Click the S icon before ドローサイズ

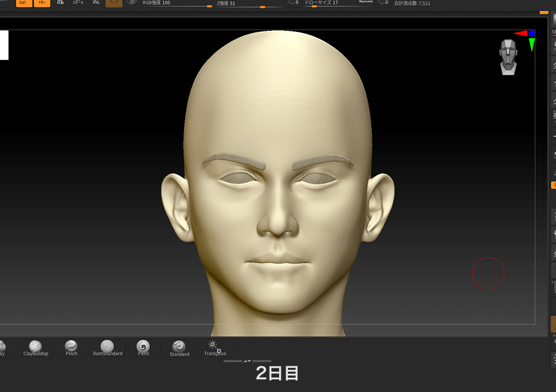pyautogui.click(x=293, y=3)
